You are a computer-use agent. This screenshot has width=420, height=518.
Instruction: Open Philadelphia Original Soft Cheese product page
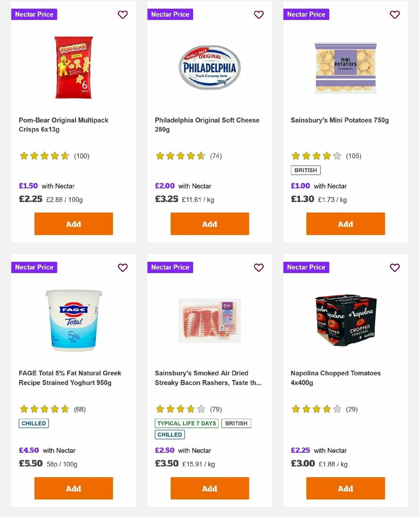point(207,124)
